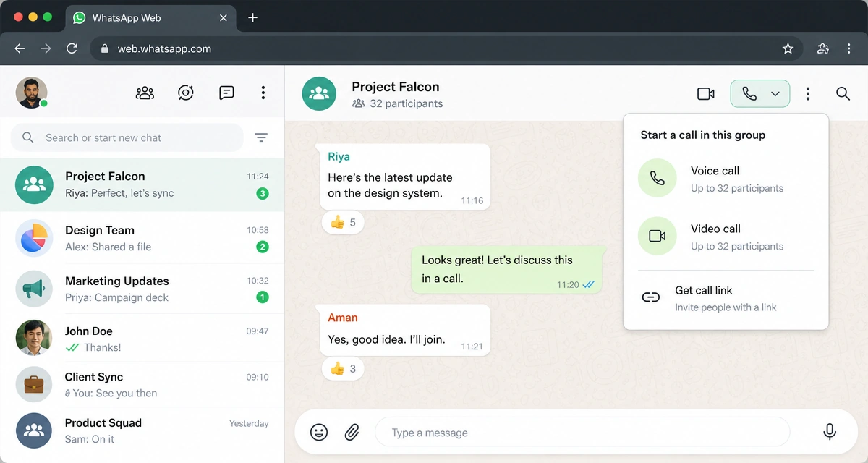Click the Project Falcon header title

396,87
